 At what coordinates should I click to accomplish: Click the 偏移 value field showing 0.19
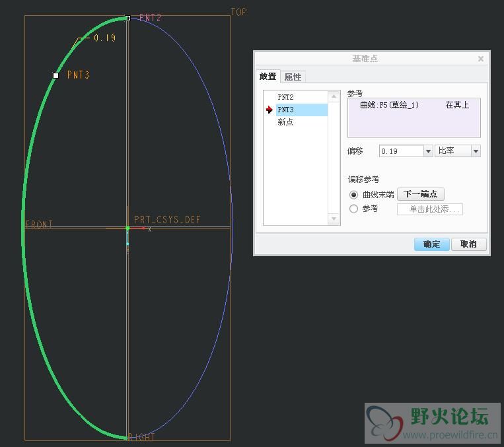pos(401,151)
